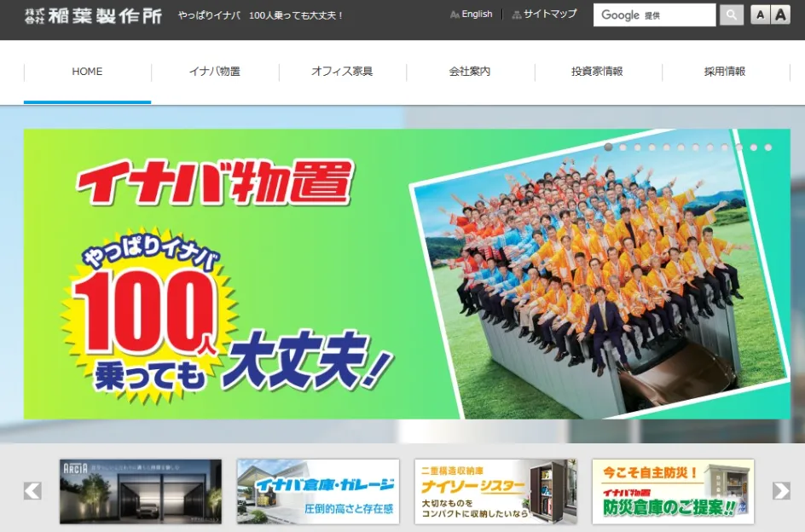Click the Google search input field

point(654,14)
